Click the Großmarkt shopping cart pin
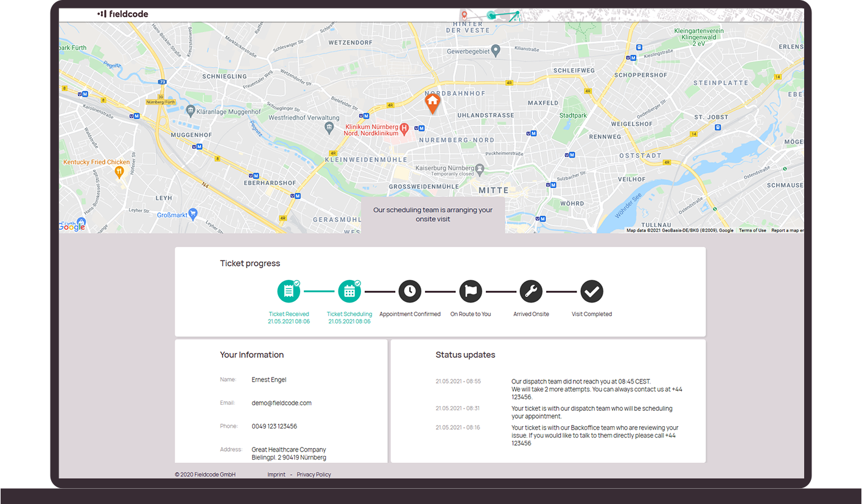The width and height of the screenshot is (862, 504). click(x=193, y=214)
